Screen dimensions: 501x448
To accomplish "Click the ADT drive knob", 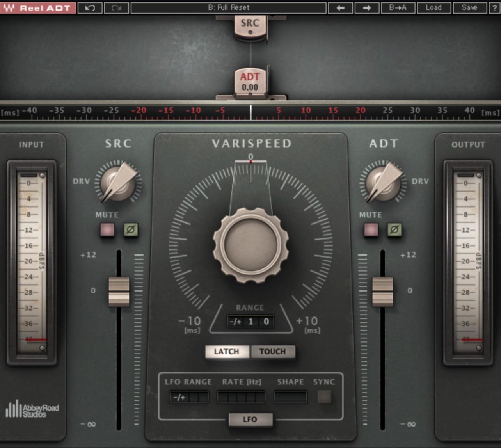I will (x=383, y=182).
